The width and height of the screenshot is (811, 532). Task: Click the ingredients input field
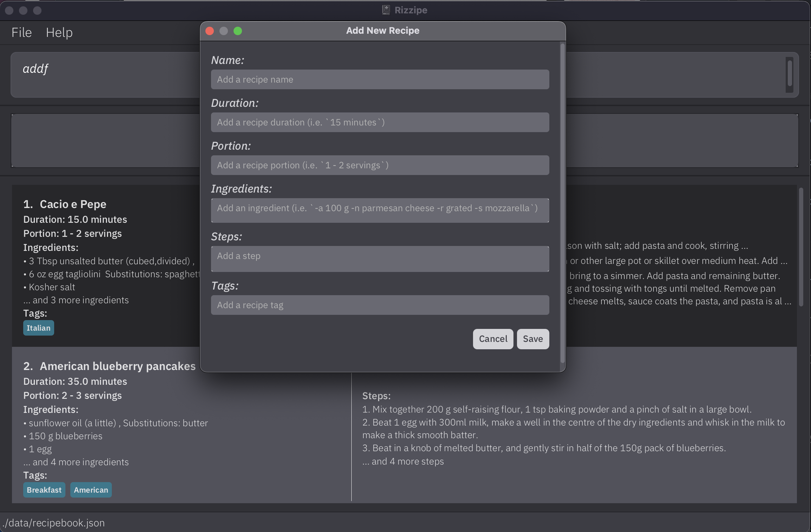tap(380, 208)
